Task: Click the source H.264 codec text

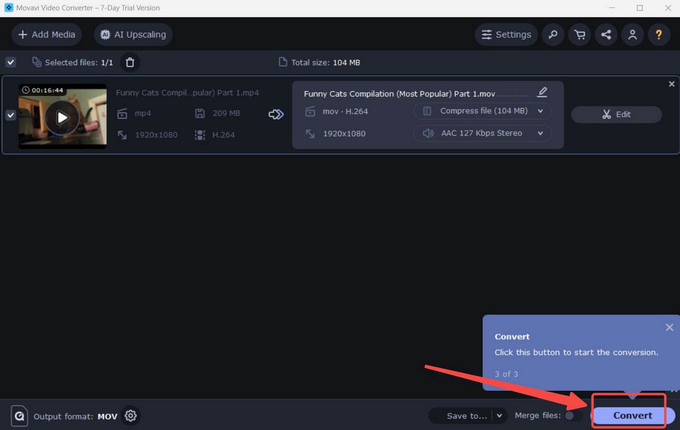Action: [223, 135]
